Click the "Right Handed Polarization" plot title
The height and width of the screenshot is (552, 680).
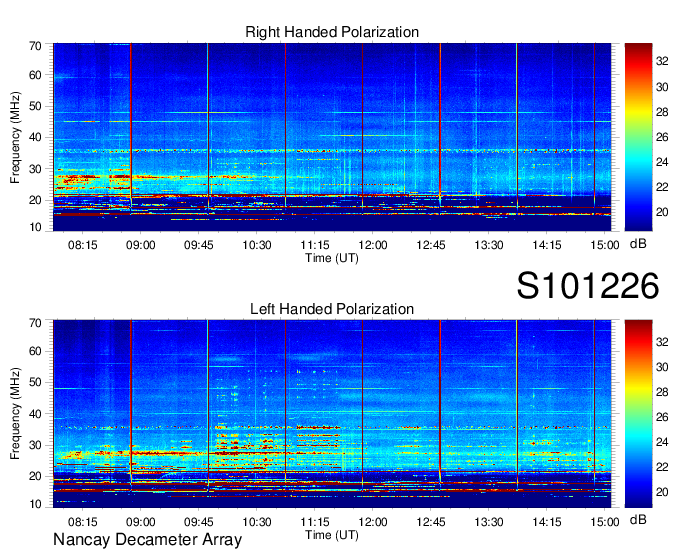[332, 32]
